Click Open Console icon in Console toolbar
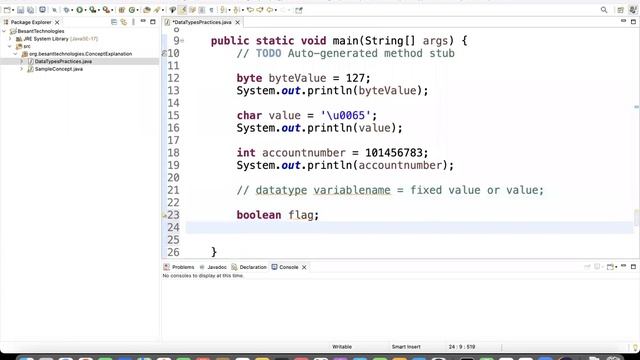The width and height of the screenshot is (640, 360). tap(610, 267)
